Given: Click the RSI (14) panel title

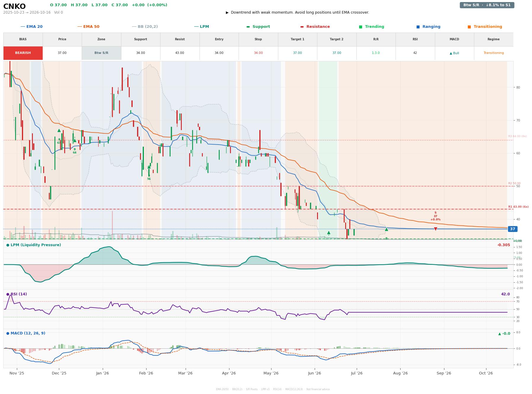Looking at the screenshot, I should tap(17, 294).
